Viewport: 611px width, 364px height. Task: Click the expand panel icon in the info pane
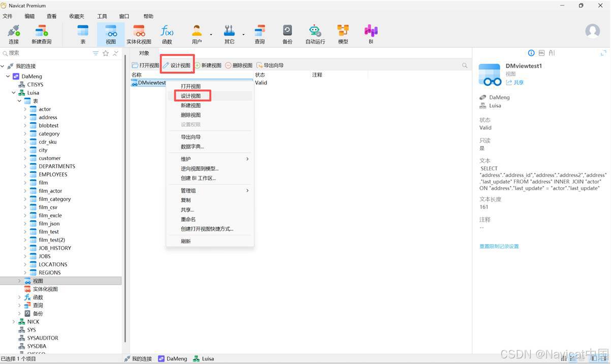point(603,53)
